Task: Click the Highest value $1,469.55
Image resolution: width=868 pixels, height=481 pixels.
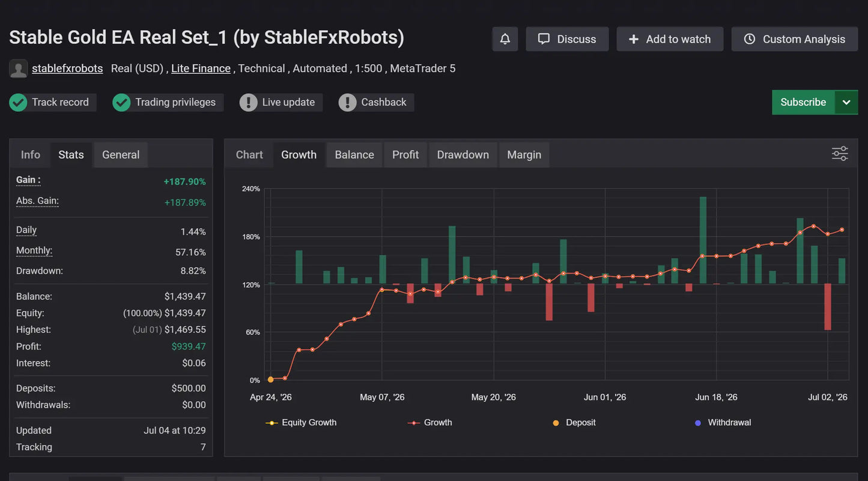Action: (185, 330)
